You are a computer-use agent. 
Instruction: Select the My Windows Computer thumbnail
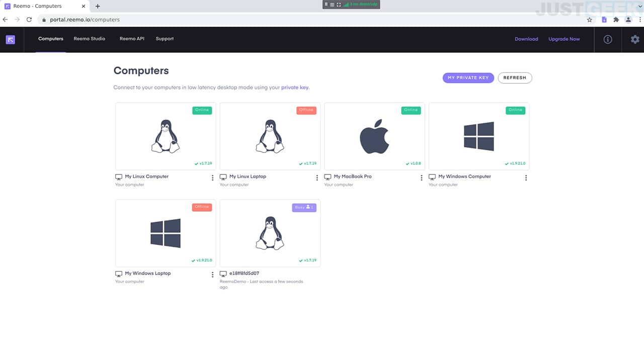point(479,136)
